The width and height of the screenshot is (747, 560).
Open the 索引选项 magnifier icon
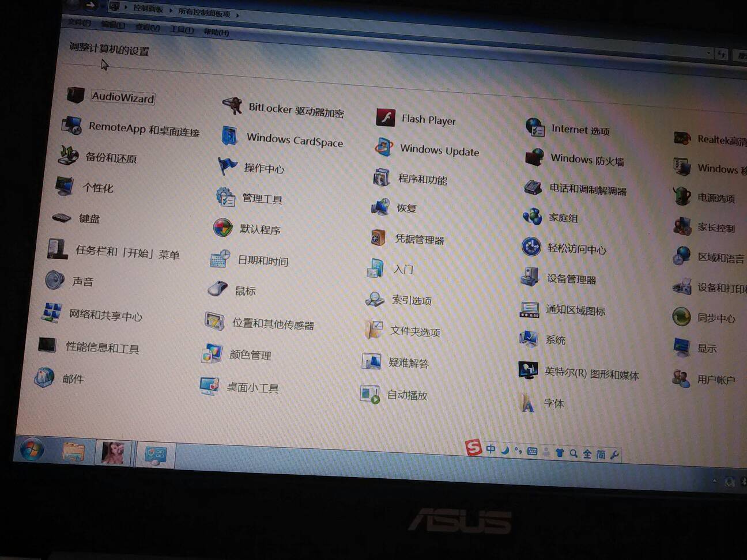375,298
